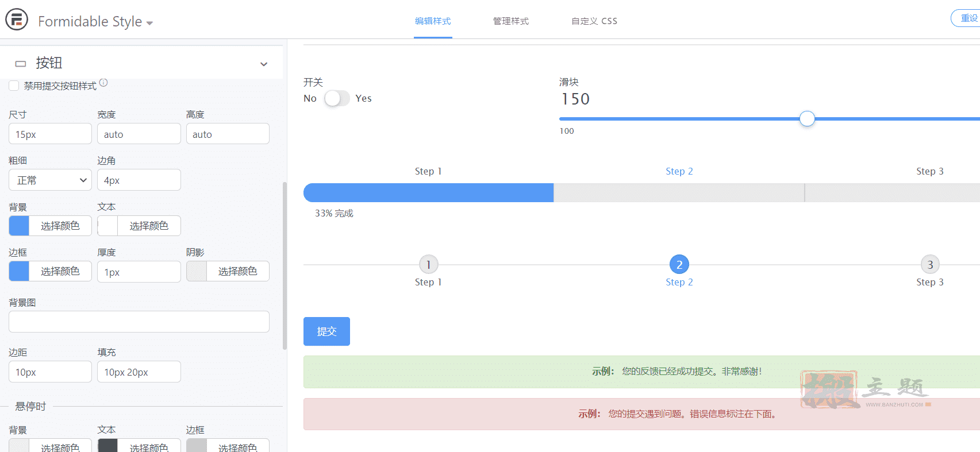Screen dimensions: 980x452
Task: Select Step 3 circle number 3
Action: coord(930,264)
